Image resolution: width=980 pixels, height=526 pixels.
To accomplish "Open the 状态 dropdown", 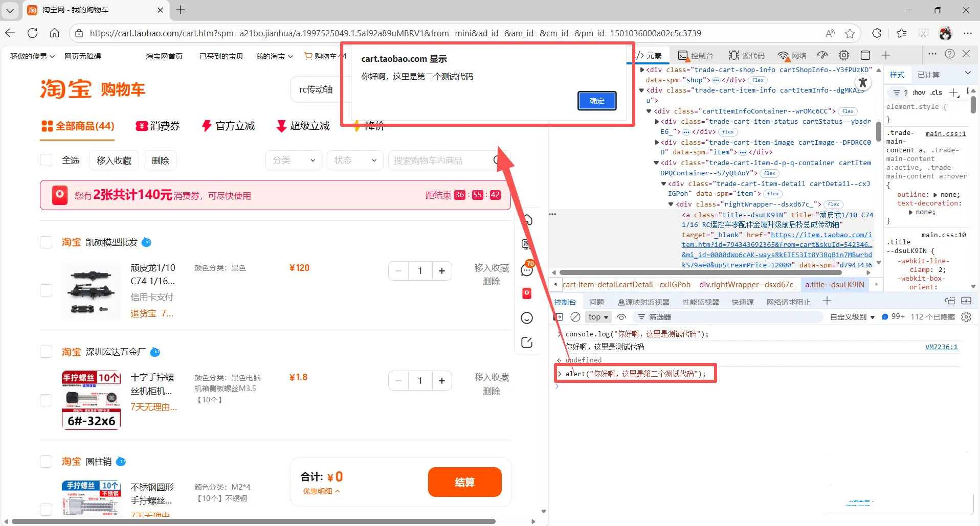I will click(x=354, y=160).
